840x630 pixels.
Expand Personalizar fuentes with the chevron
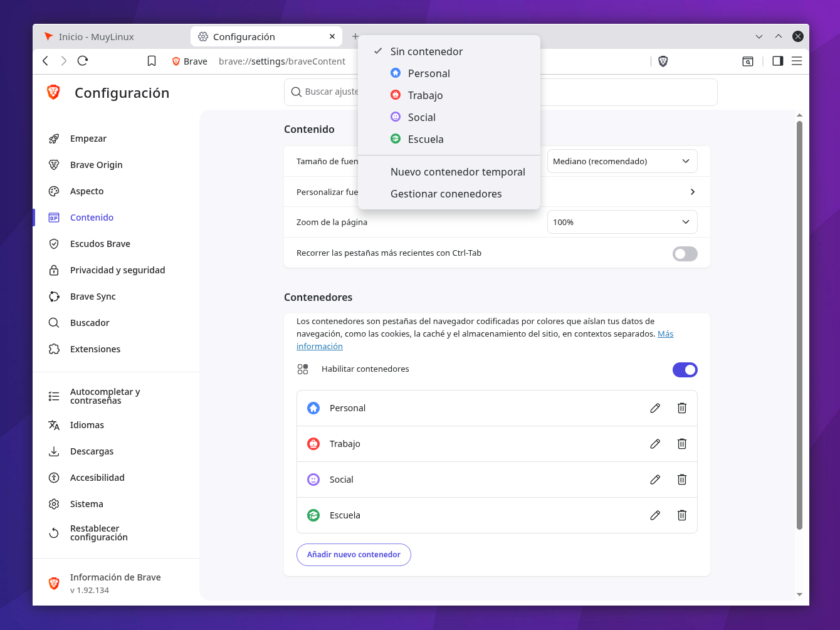[693, 192]
